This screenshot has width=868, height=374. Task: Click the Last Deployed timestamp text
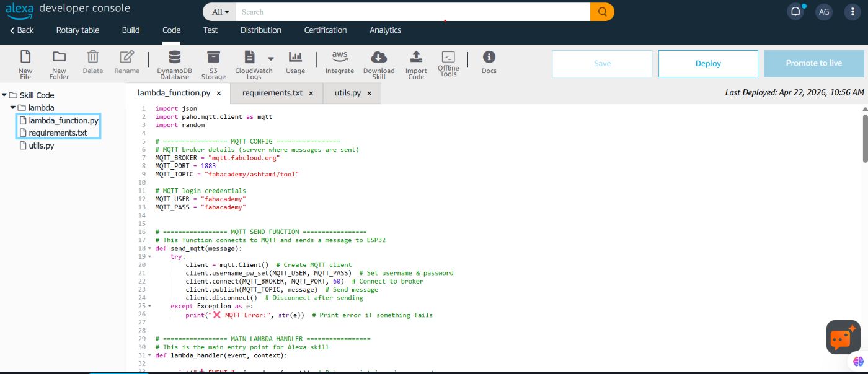tap(794, 92)
